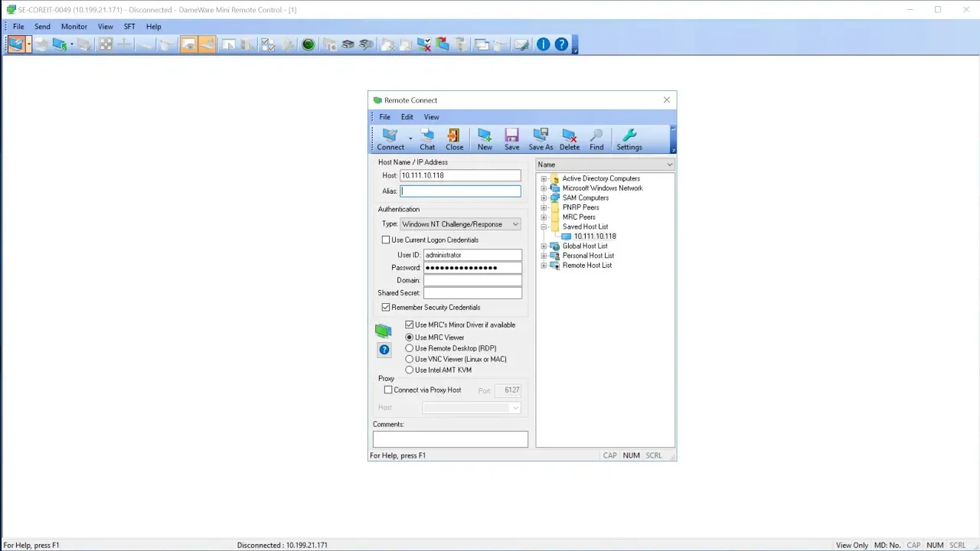Expand Remote Host List node

(x=544, y=266)
